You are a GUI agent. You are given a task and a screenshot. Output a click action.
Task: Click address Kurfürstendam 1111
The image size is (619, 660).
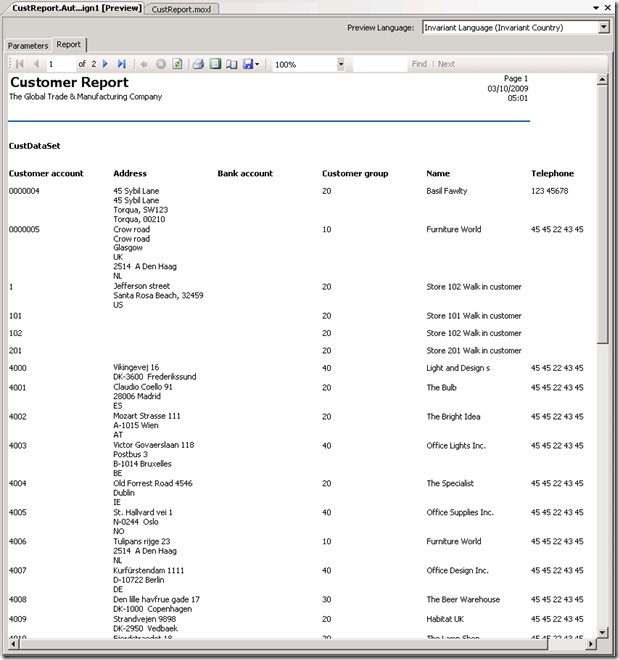click(149, 570)
